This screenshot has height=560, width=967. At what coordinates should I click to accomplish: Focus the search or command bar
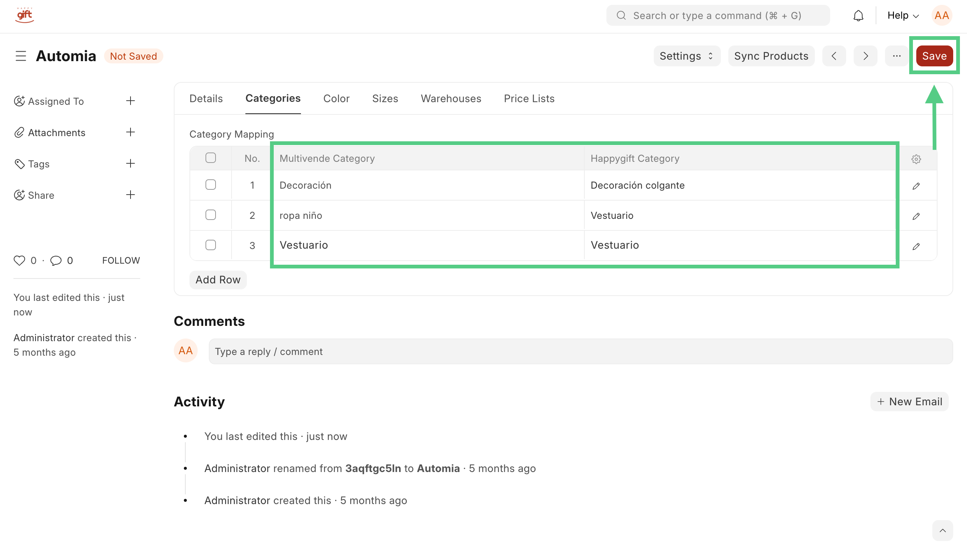[x=718, y=16]
